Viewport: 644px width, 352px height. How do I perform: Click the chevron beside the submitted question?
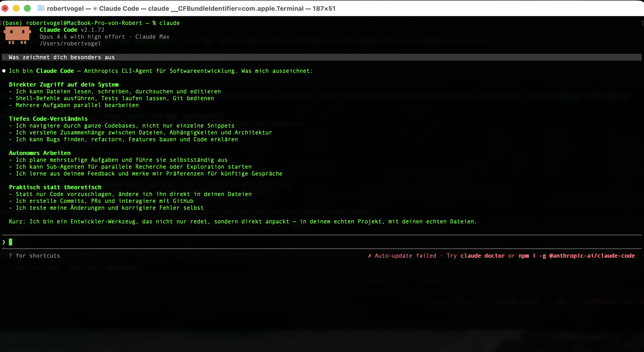[x=4, y=57]
